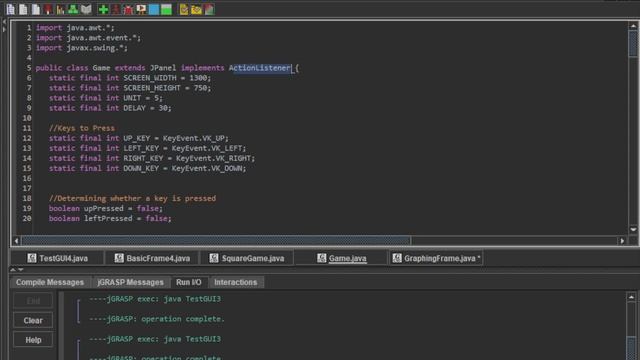
Task: Click SCREEN_HEIGHT on line 7
Action: [x=152, y=88]
